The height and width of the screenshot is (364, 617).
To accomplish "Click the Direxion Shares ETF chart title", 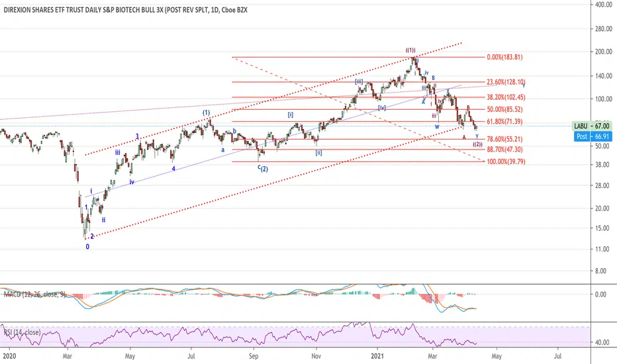I will (x=126, y=10).
